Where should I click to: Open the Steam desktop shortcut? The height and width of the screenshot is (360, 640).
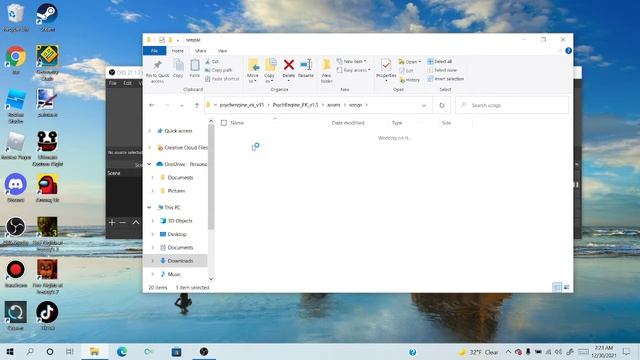(x=47, y=18)
